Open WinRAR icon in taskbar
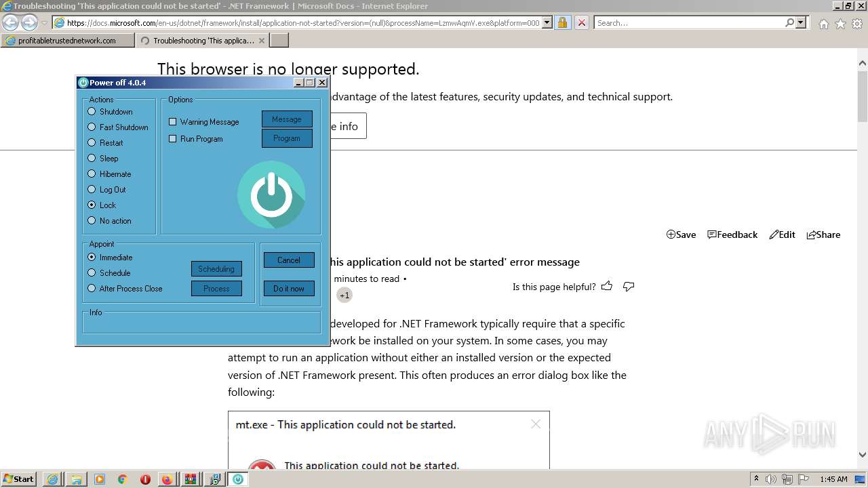 tap(191, 479)
